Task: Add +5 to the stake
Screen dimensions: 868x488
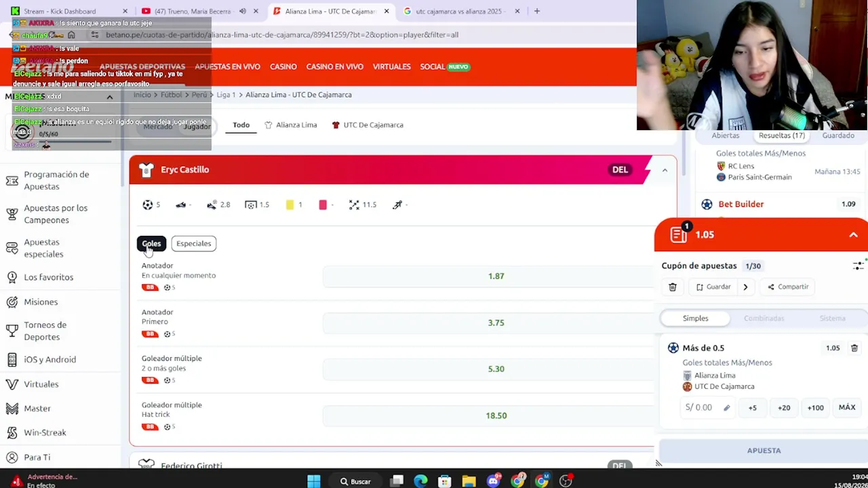Action: pyautogui.click(x=752, y=408)
